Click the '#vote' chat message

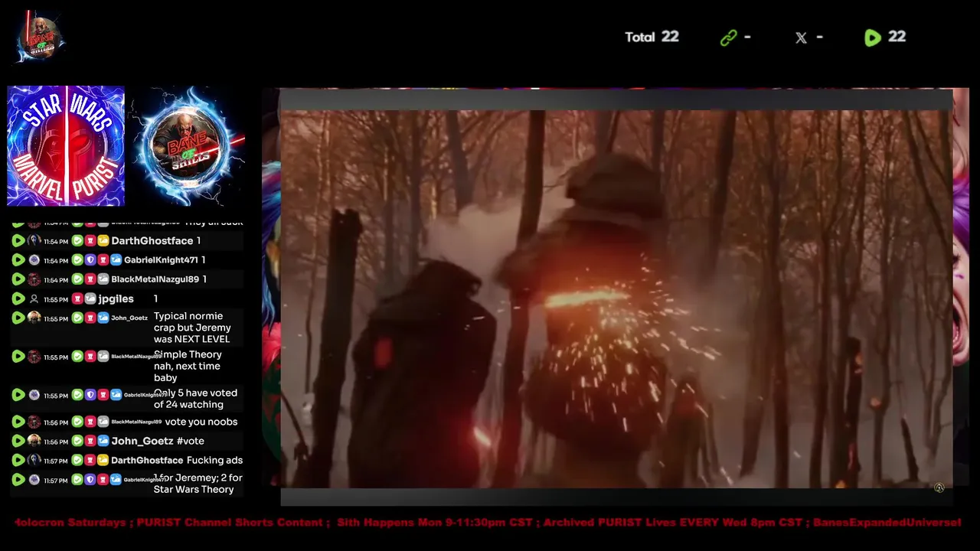pos(191,441)
